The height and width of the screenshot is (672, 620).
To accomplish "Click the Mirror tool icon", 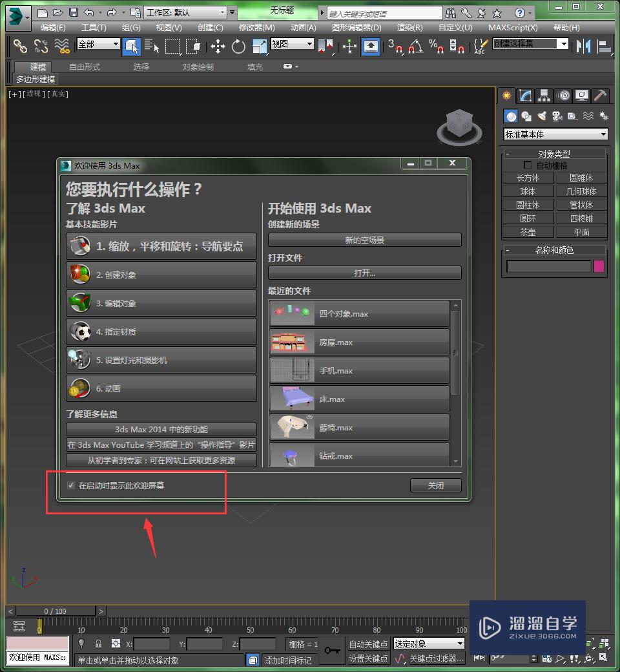I will pyautogui.click(x=583, y=46).
